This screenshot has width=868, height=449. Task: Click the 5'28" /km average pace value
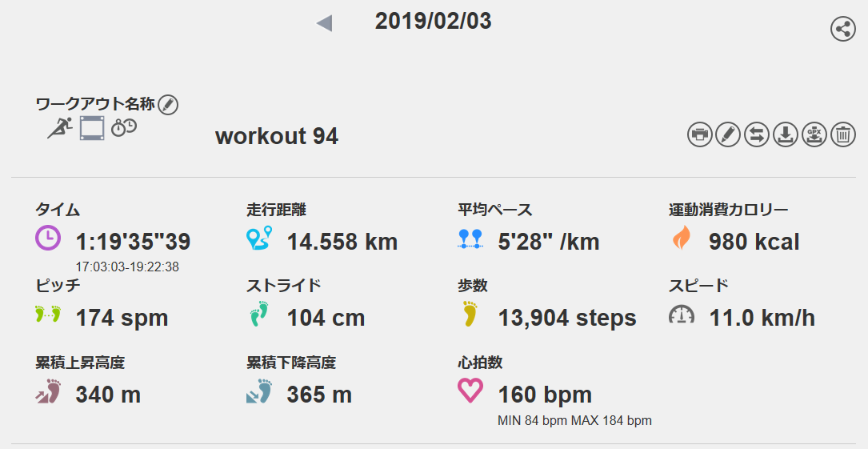coord(549,242)
